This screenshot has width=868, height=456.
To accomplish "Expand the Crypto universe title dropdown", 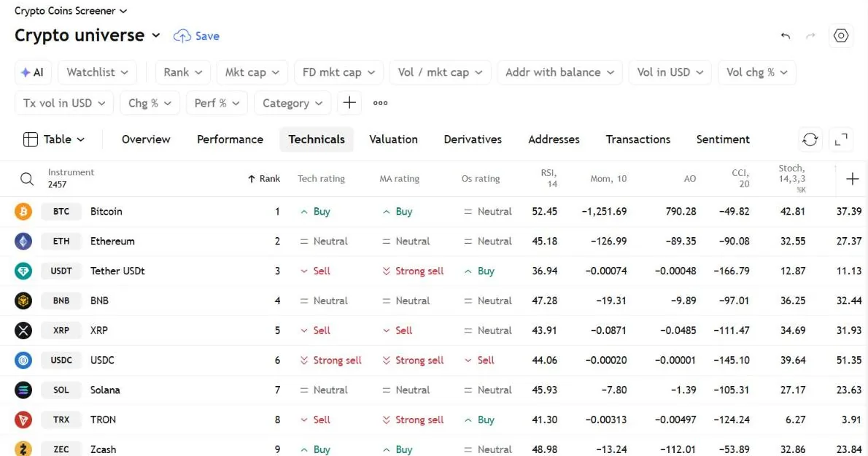I will 156,36.
